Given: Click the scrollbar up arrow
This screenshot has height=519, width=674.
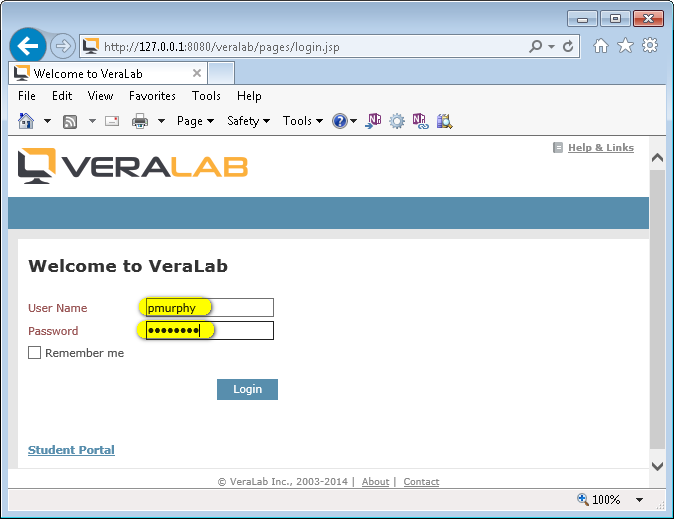Looking at the screenshot, I should tap(657, 158).
